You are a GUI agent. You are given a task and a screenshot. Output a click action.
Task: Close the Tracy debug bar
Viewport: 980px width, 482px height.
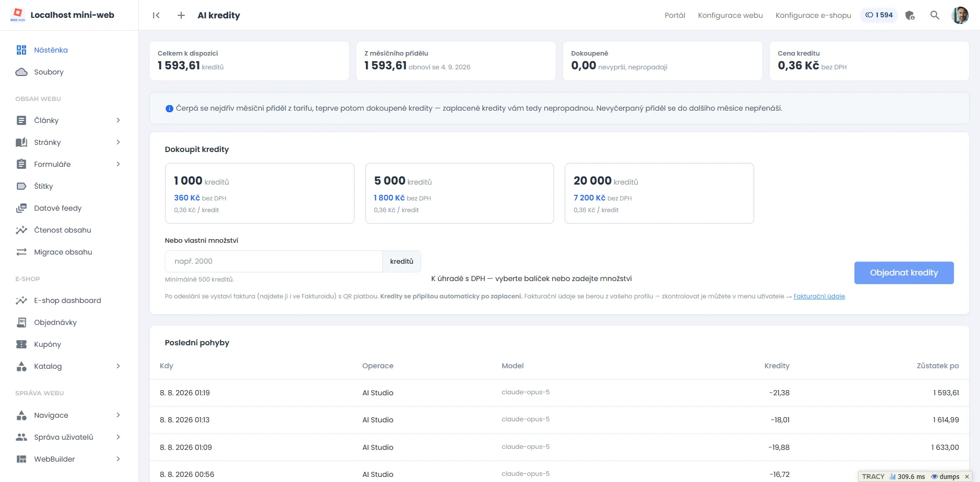tap(967, 476)
